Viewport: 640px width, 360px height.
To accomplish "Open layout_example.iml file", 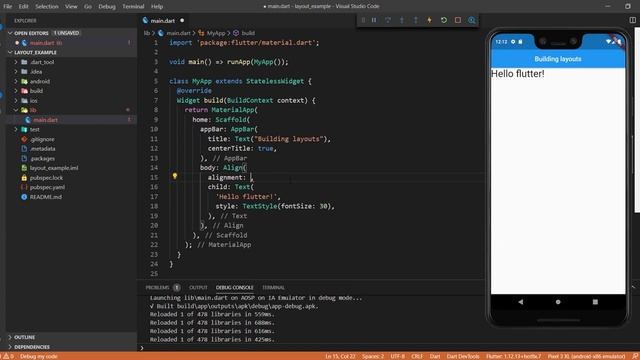I will pos(54,168).
